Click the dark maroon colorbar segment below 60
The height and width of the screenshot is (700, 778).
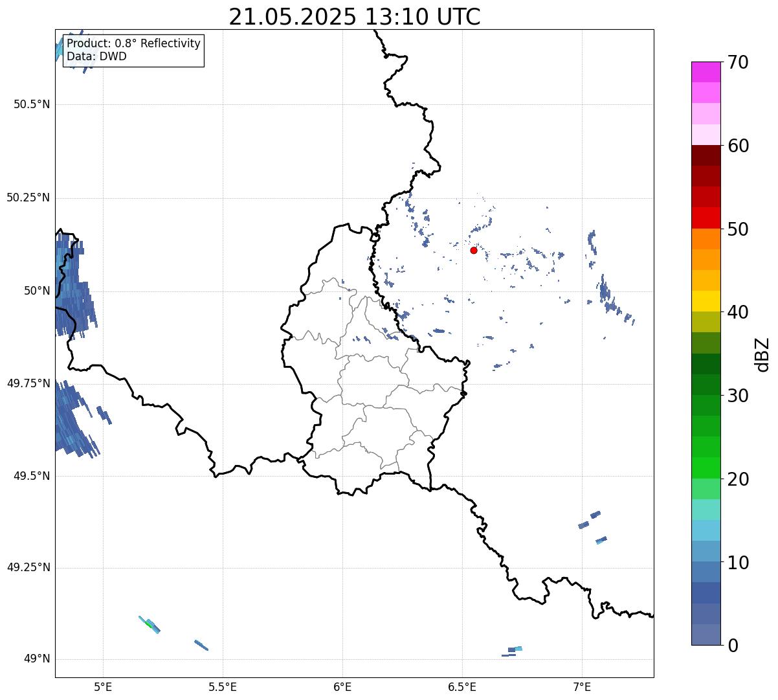click(706, 155)
